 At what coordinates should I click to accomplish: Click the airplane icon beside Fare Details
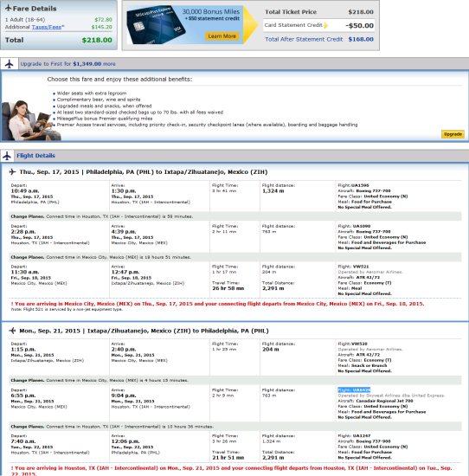pos(8,8)
